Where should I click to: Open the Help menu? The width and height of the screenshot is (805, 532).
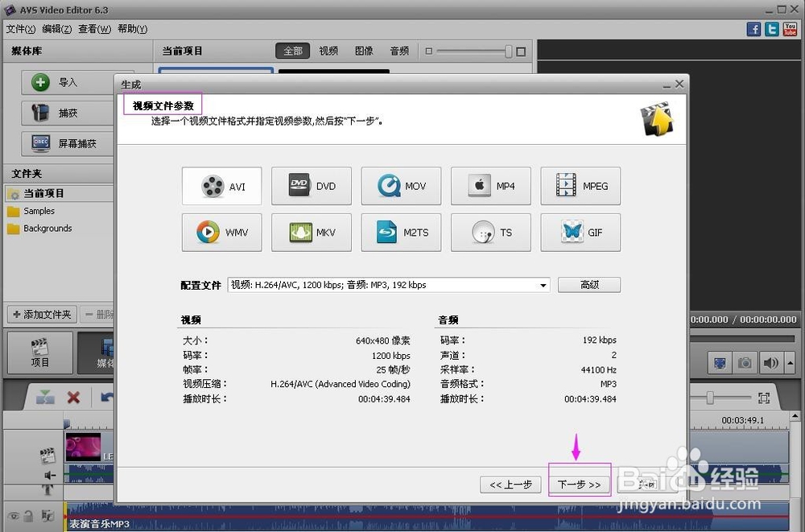(133, 29)
